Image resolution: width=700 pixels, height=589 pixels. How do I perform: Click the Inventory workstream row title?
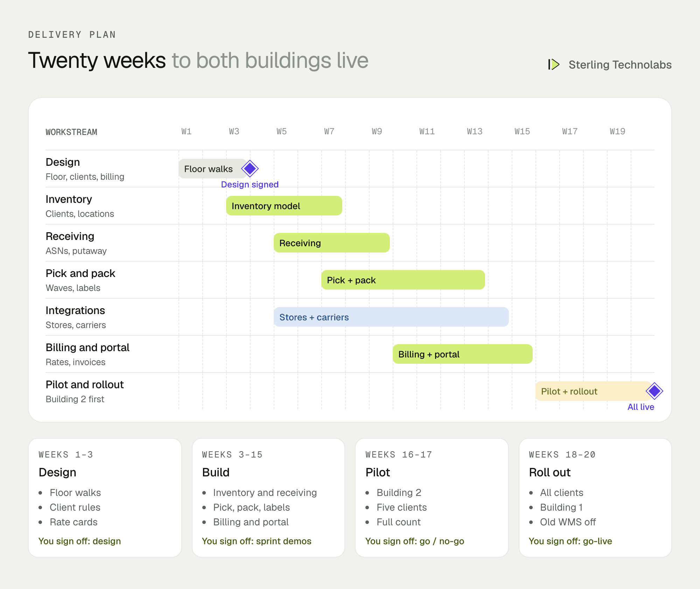[x=69, y=199]
